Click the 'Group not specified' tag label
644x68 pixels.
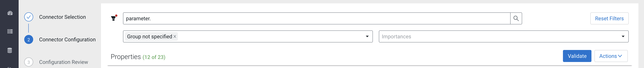149,36
